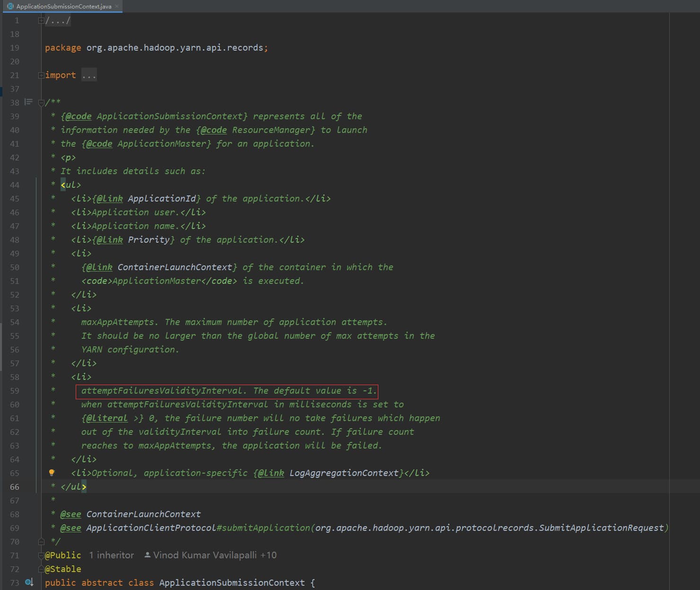Click the ContainerLaunchContext @see reference on line 68
This screenshot has width=700, height=590.
tap(143, 514)
